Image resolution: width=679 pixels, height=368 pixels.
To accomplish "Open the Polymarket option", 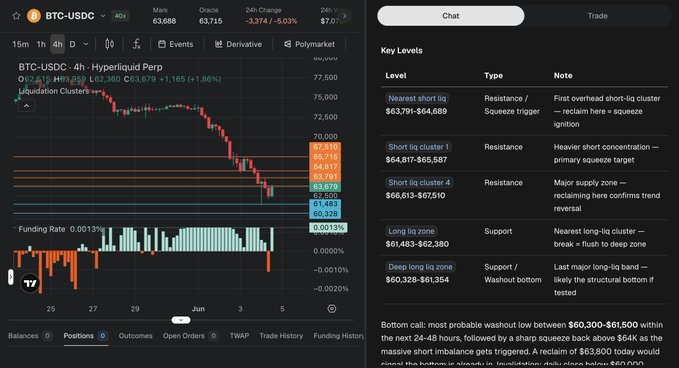I will (x=309, y=44).
